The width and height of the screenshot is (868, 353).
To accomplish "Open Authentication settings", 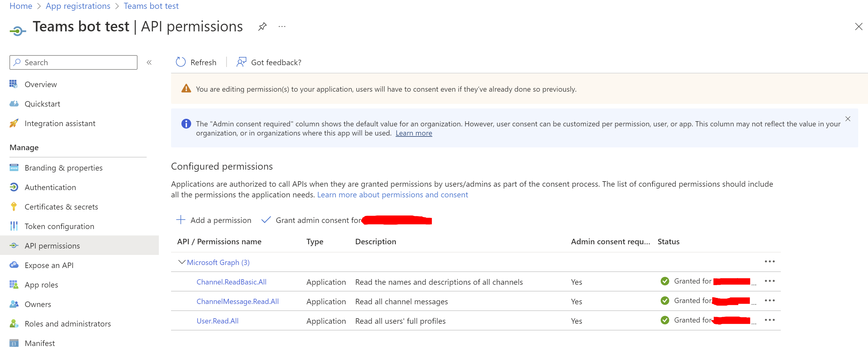I will (x=50, y=187).
